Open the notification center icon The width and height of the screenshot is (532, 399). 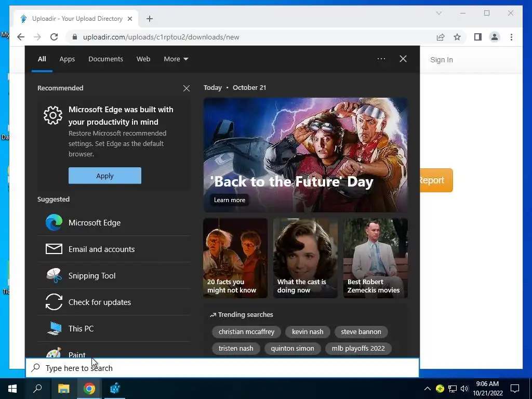coord(515,389)
